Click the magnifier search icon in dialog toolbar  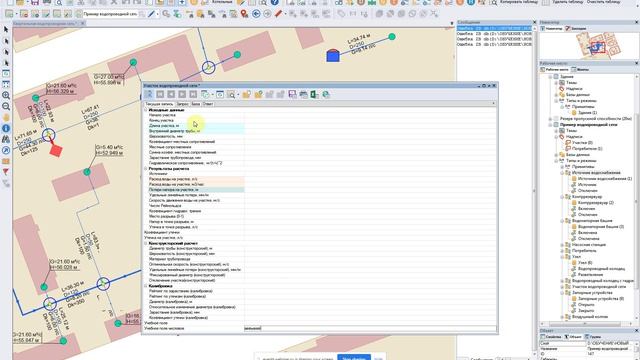[231, 95]
